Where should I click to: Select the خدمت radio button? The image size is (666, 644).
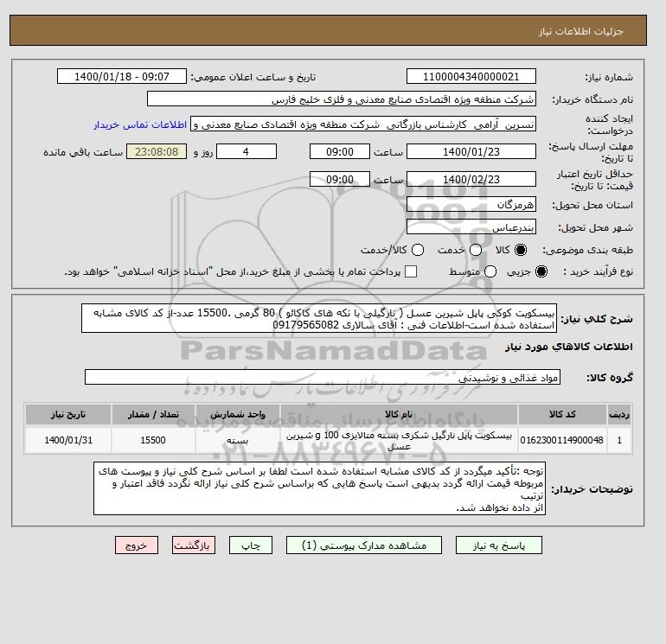click(x=476, y=250)
